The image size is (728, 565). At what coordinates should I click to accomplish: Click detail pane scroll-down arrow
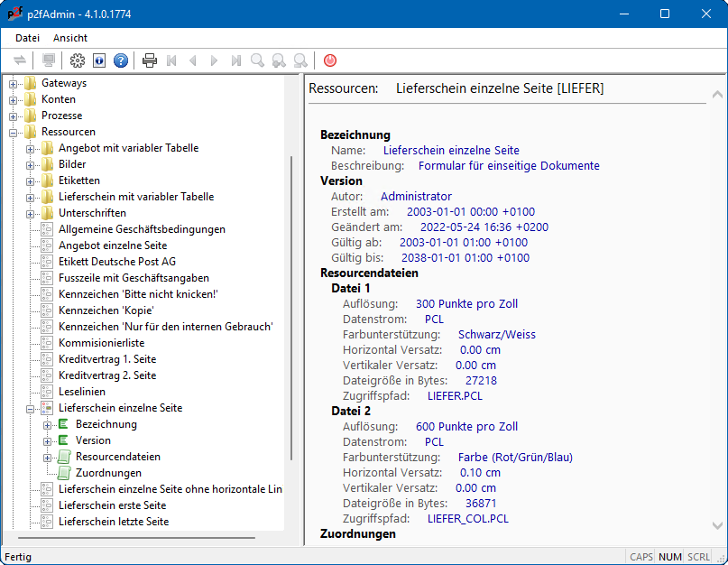pos(716,525)
